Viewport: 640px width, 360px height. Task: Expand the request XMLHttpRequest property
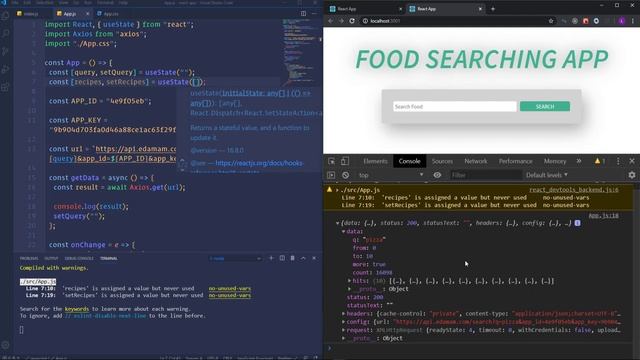pos(344,330)
